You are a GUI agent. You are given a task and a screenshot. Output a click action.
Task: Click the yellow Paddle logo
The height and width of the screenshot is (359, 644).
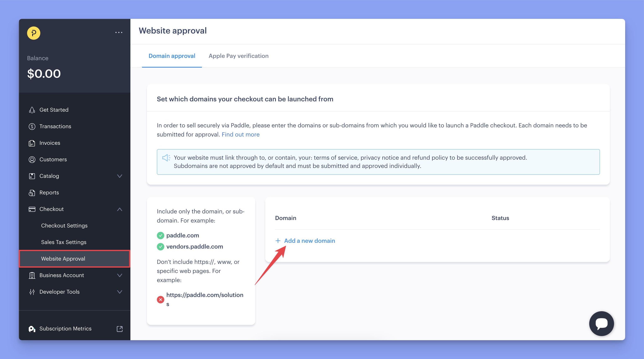point(33,33)
